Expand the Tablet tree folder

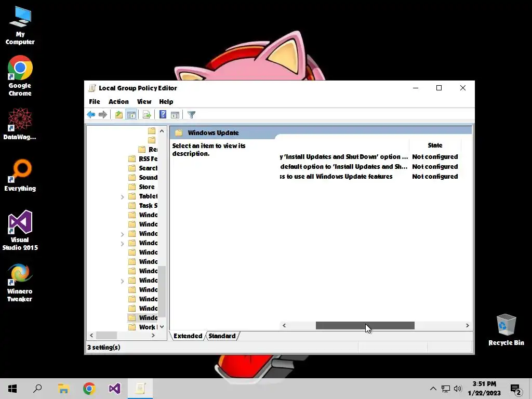(123, 196)
